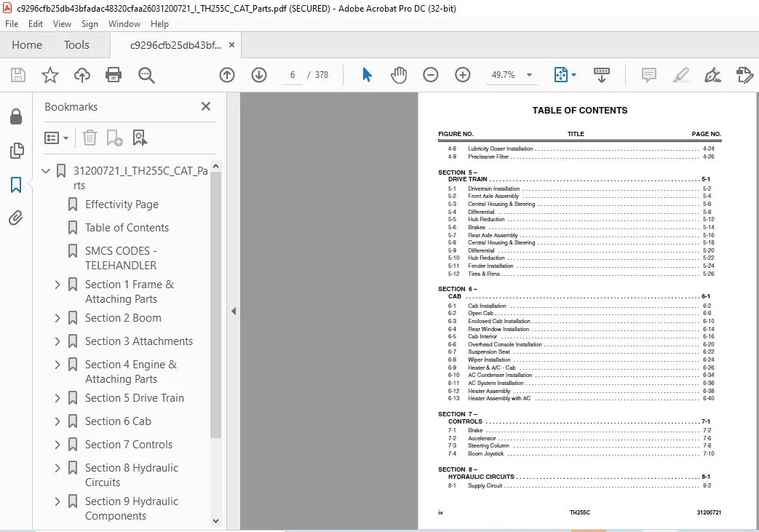
Task: Toggle the bookmarks panel icon in sidebar
Action: pyautogui.click(x=16, y=184)
